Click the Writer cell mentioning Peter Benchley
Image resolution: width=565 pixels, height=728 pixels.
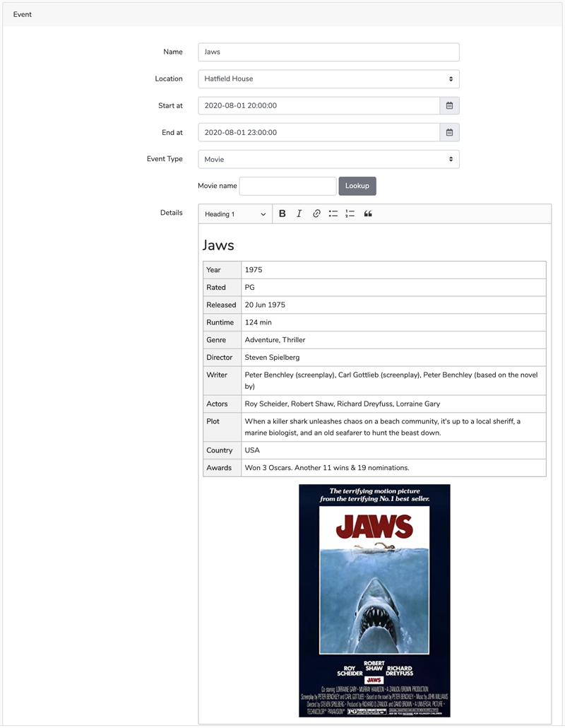point(393,380)
